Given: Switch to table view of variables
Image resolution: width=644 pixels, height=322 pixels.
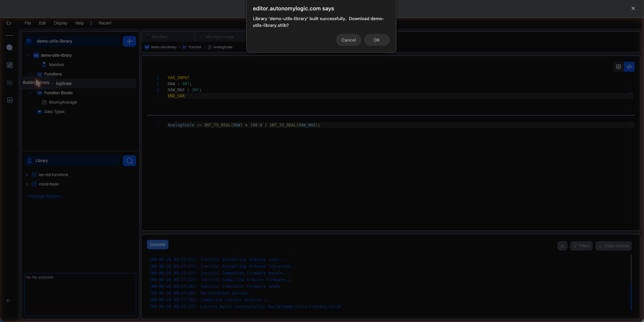Looking at the screenshot, I should [x=619, y=67].
